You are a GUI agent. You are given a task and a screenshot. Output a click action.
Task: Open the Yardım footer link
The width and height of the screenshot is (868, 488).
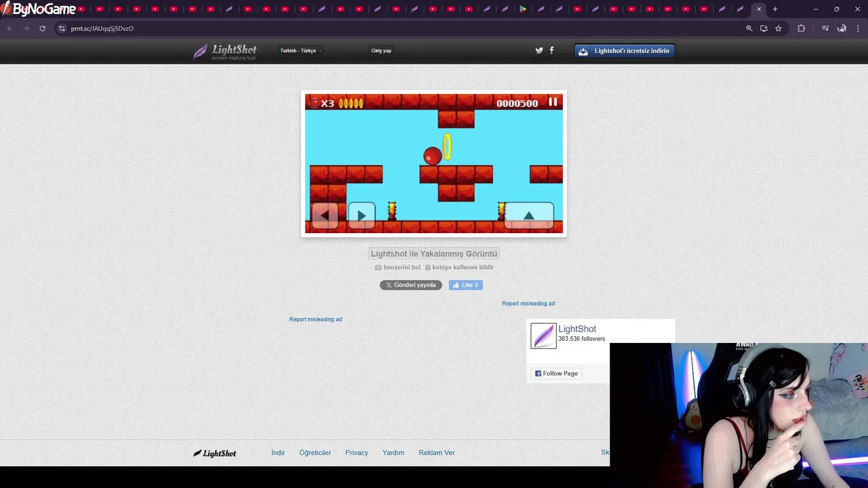[x=393, y=453]
